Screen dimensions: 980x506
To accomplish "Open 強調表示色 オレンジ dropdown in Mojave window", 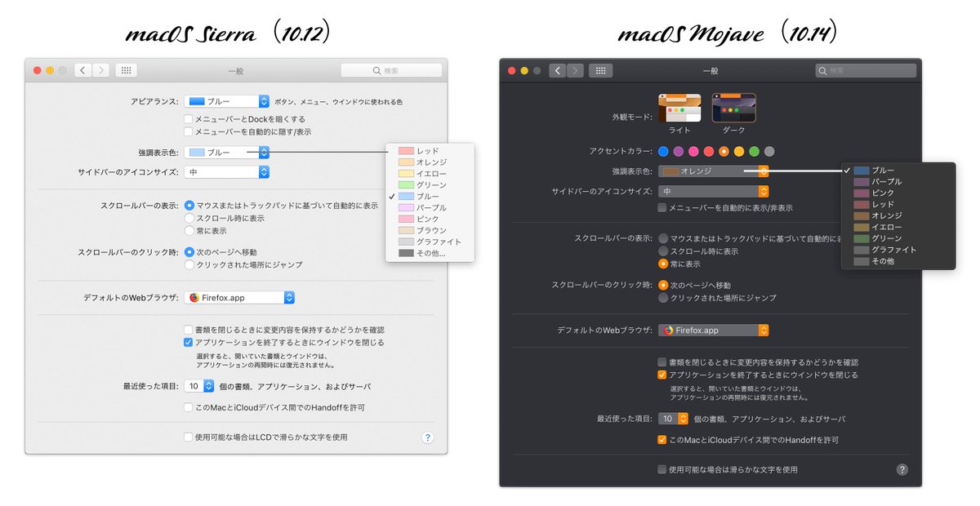I will click(x=714, y=171).
